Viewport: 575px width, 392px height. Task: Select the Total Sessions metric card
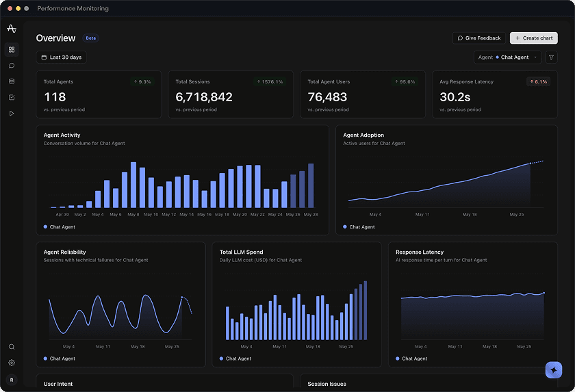pos(231,94)
